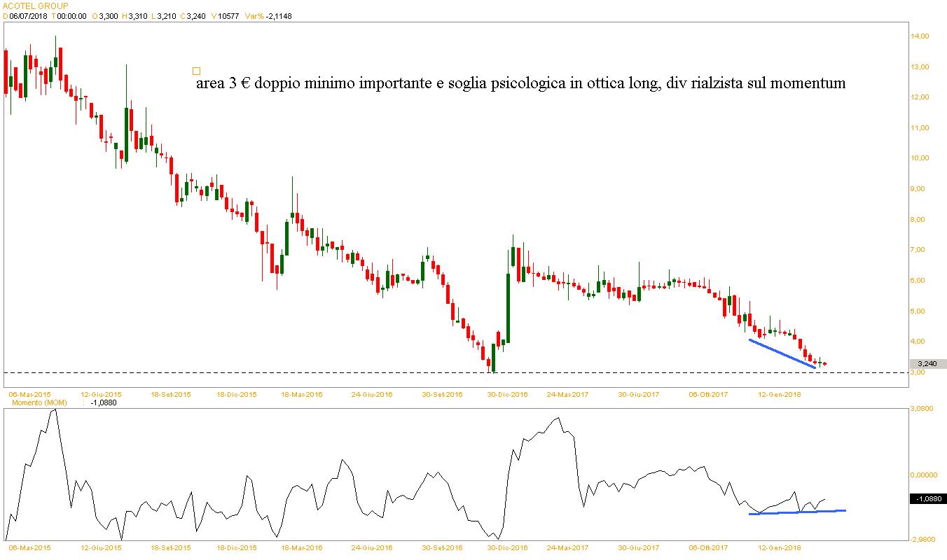947x560 pixels.
Task: Click the 7,00 price axis label
Action: (x=919, y=250)
